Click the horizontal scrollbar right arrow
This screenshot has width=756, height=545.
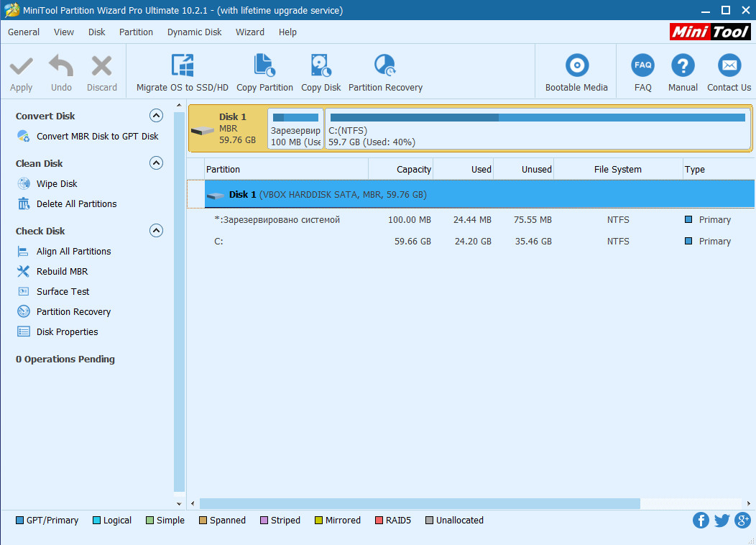(749, 503)
